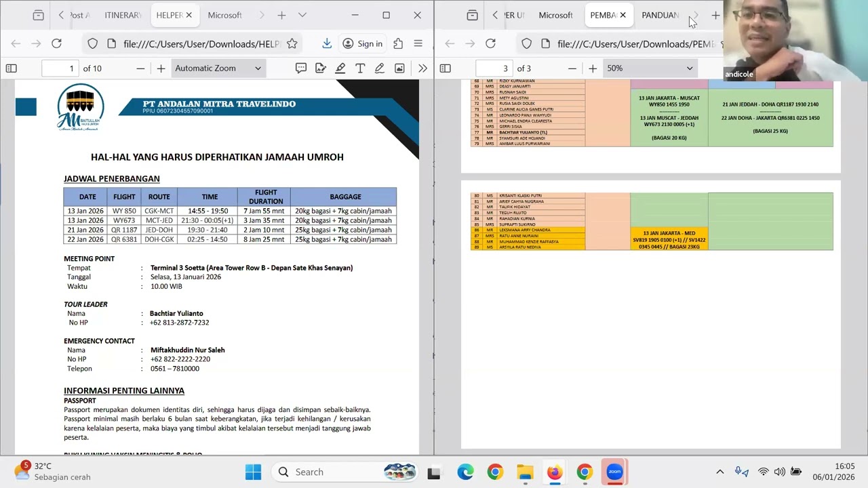Expand the list all tabs chevron in left window
The width and height of the screenshot is (868, 488).
point(302,15)
